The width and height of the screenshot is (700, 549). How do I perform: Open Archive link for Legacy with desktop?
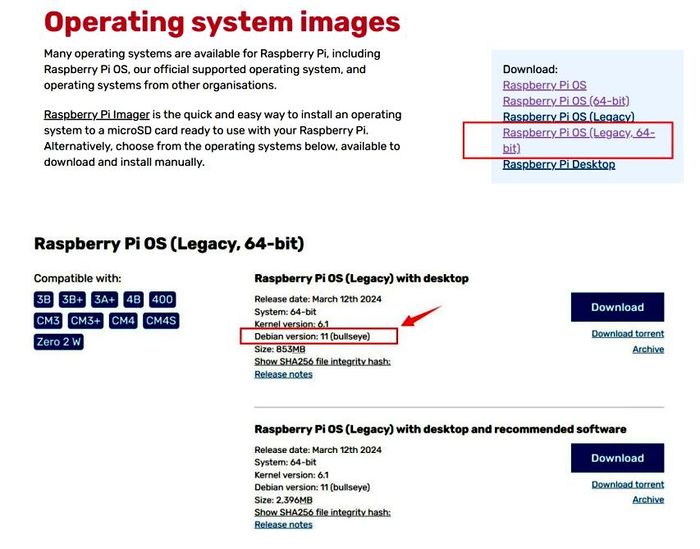point(647,349)
